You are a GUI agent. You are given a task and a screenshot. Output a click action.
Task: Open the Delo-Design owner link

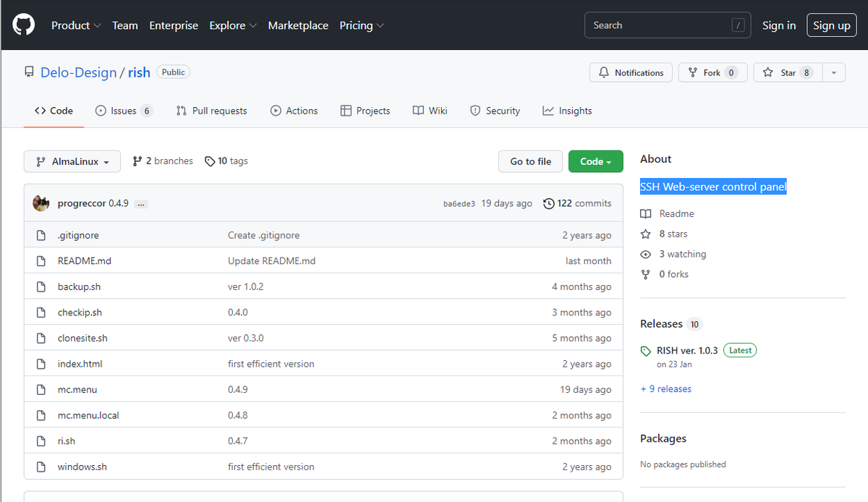click(x=78, y=72)
